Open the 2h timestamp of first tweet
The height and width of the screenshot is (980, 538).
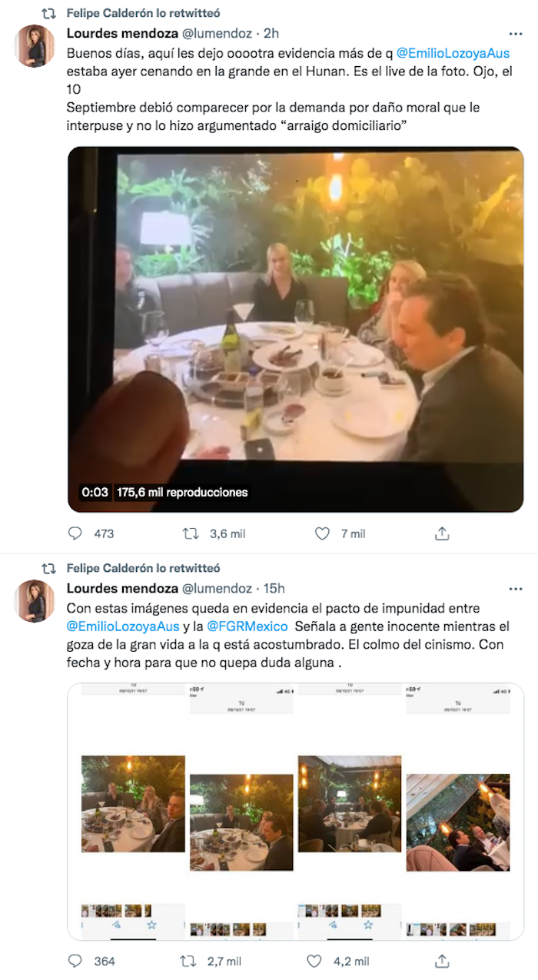[271, 34]
